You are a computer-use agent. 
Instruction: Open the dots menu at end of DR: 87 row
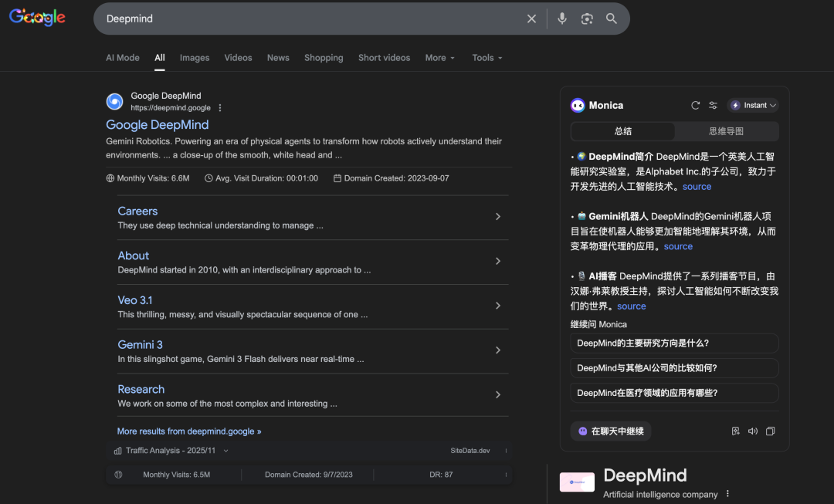coord(506,475)
